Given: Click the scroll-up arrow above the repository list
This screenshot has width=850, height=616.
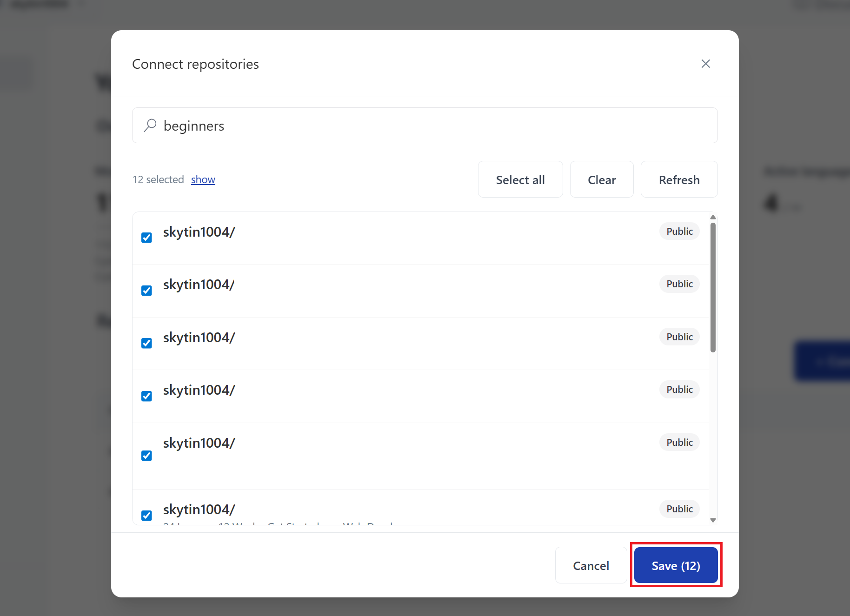Looking at the screenshot, I should (712, 217).
